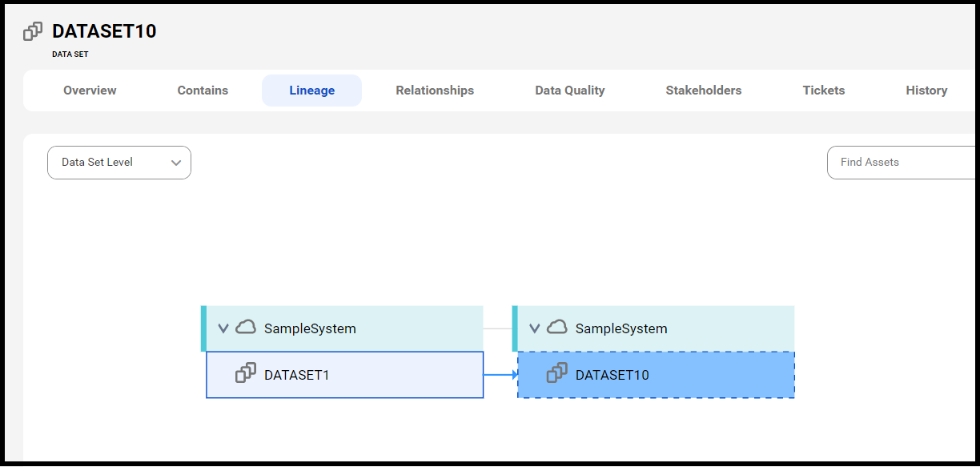Viewport: 980px width, 467px height.
Task: Go to the Relationships tab
Action: (x=435, y=91)
